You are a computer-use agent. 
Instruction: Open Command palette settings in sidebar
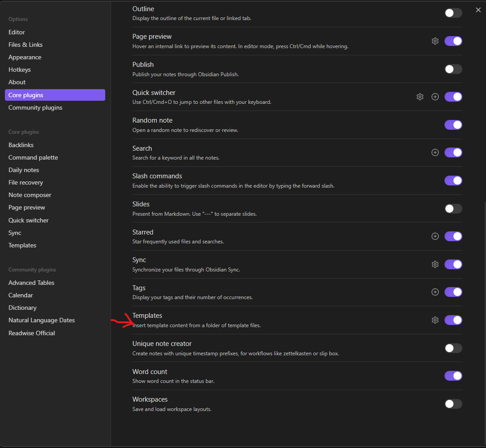(x=55, y=157)
